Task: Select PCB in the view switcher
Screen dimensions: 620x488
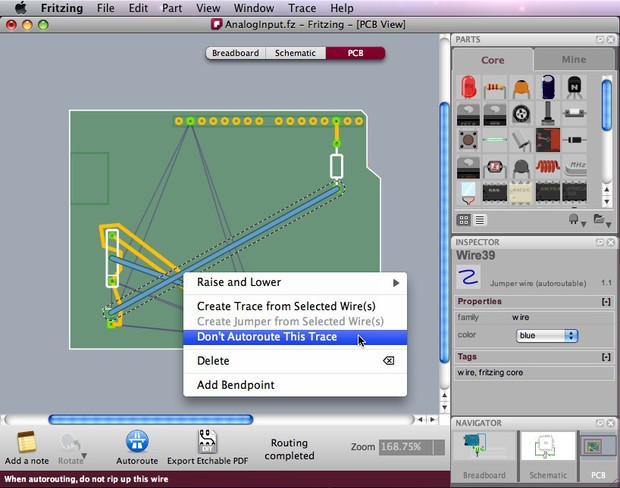Action: click(x=355, y=53)
